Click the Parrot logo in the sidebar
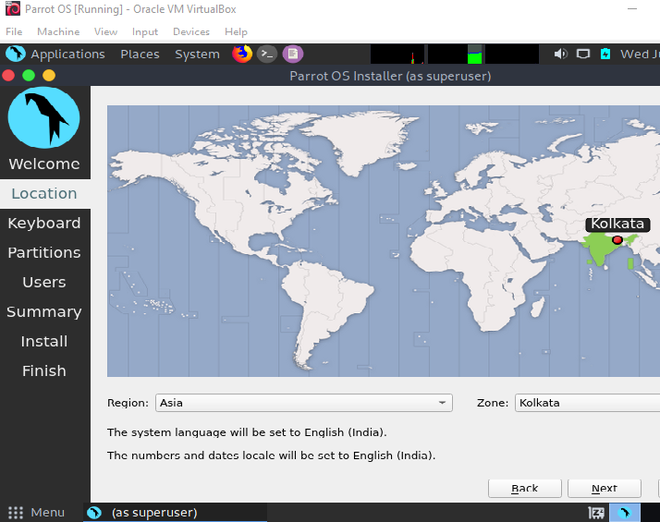Screen dimensions: 660x522 (x=44, y=117)
